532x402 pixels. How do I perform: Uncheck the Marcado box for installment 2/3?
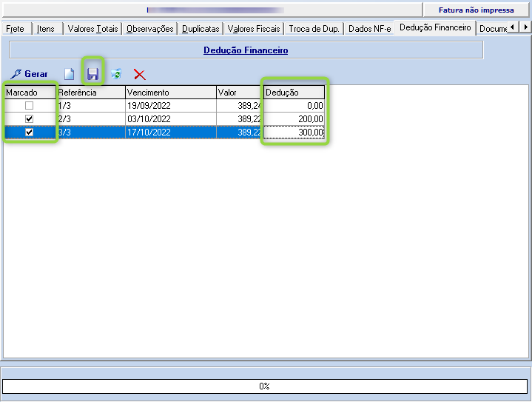coord(30,119)
